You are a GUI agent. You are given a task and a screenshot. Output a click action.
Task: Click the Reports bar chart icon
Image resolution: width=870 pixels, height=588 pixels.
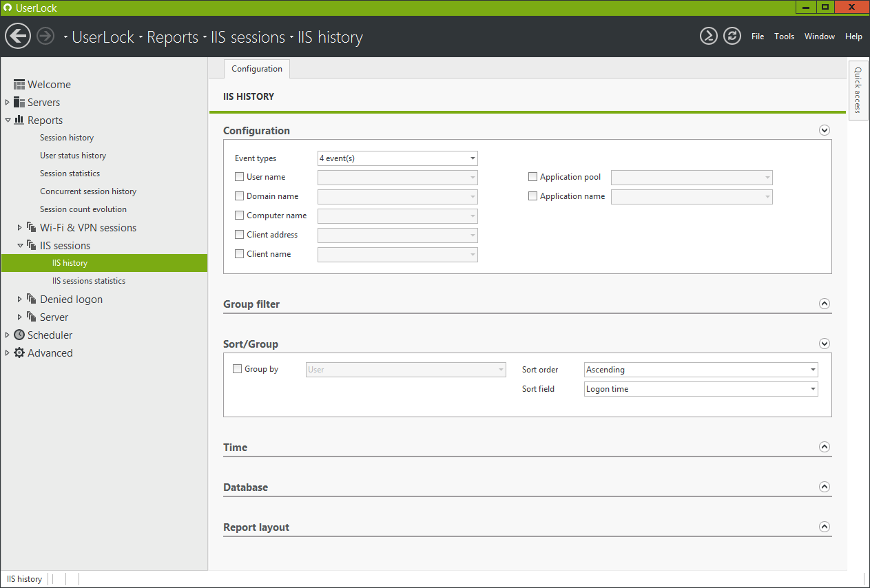[x=19, y=120]
